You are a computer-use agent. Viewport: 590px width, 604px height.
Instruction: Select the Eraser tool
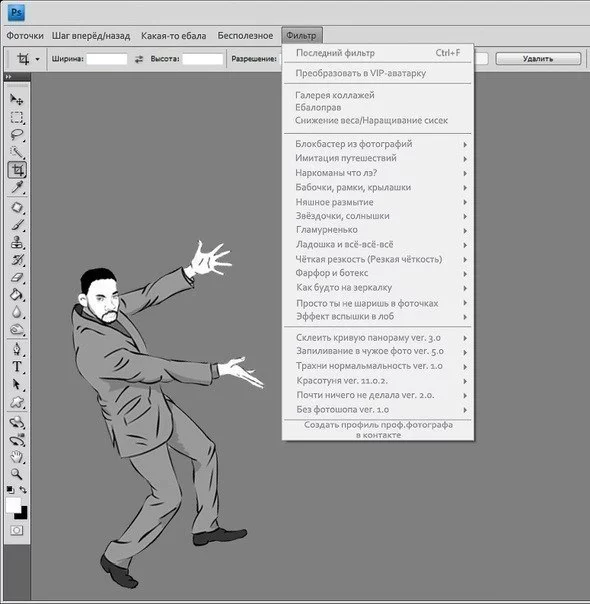17,277
